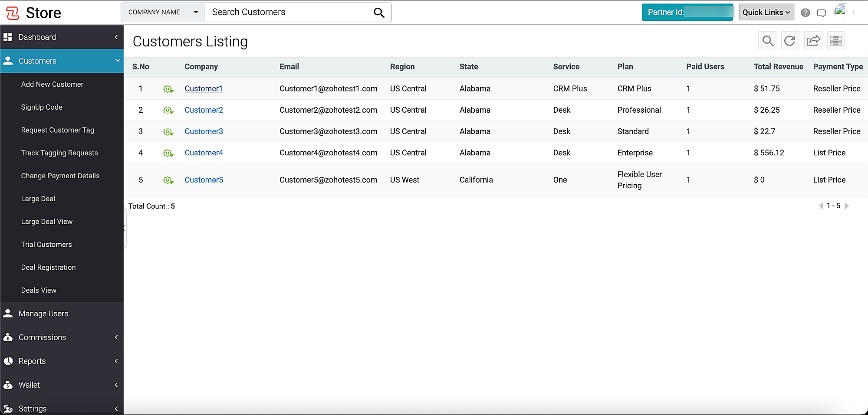The height and width of the screenshot is (415, 868).
Task: Open Track Tagging Requests menu item
Action: click(59, 153)
